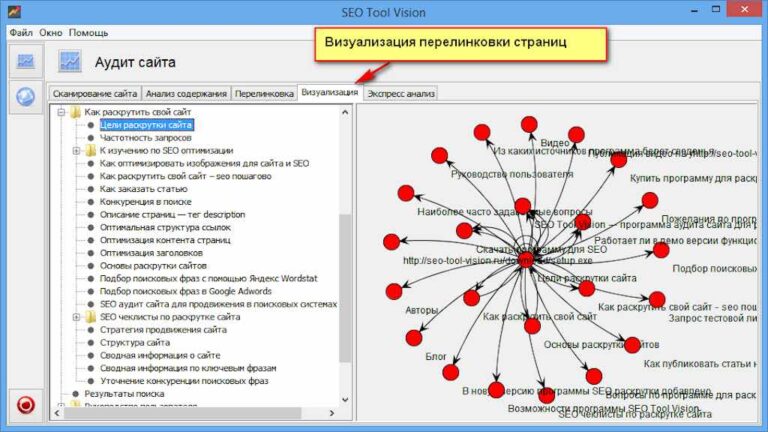Screen dimensions: 768x432
Task: Click horizontal scrollbar left arrow
Action: 57,413
